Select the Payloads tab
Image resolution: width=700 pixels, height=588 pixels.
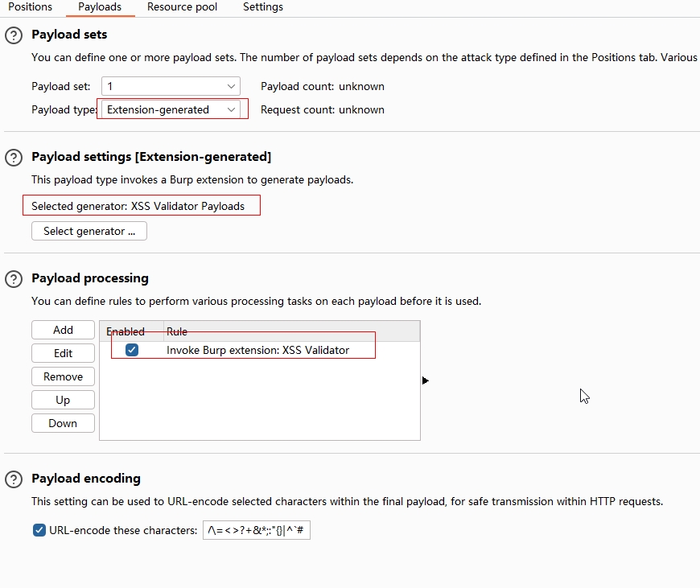point(100,7)
